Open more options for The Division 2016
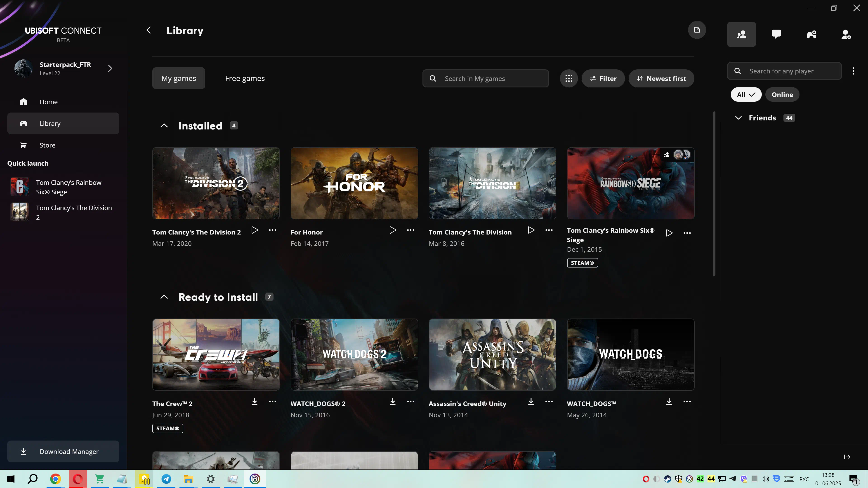The height and width of the screenshot is (488, 868). (x=549, y=230)
